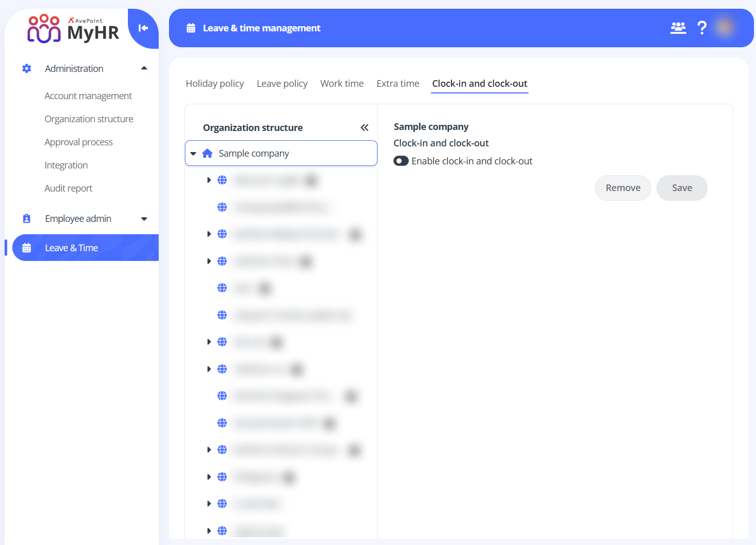Click Administration label in sidebar
Image resolution: width=756 pixels, height=545 pixels.
tap(74, 69)
